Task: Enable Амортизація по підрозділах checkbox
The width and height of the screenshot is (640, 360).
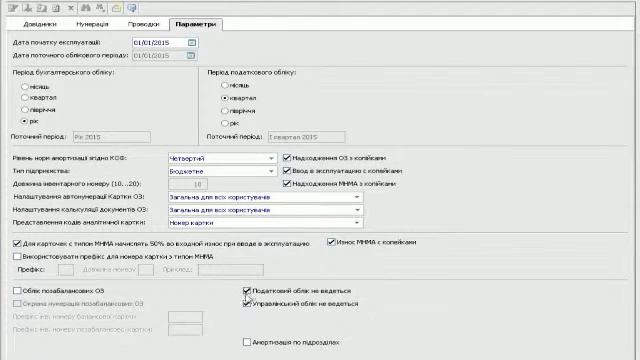Action: coord(247,342)
